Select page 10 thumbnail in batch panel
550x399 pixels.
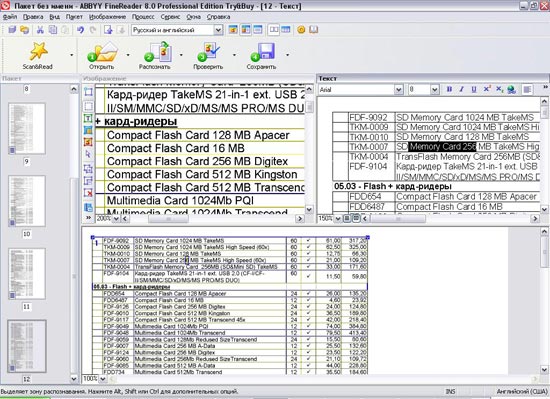27,201
